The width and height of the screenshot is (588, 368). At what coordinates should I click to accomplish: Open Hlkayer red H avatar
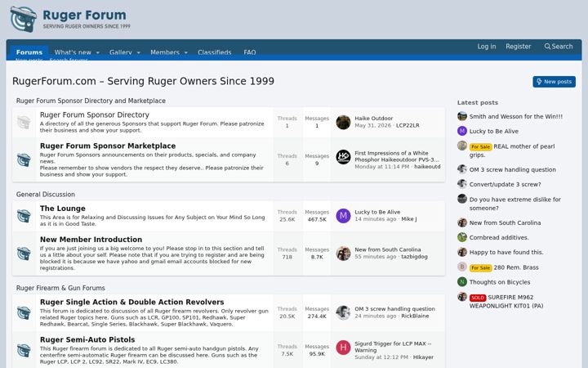click(x=343, y=348)
